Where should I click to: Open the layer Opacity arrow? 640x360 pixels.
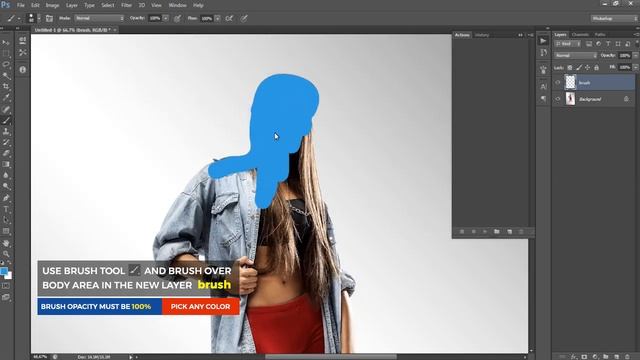click(x=636, y=56)
